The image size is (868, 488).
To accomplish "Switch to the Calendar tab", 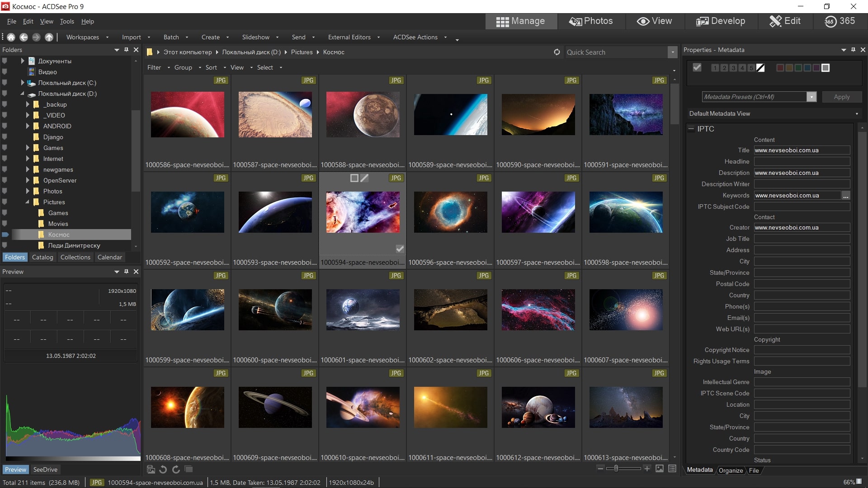I will pos(110,257).
